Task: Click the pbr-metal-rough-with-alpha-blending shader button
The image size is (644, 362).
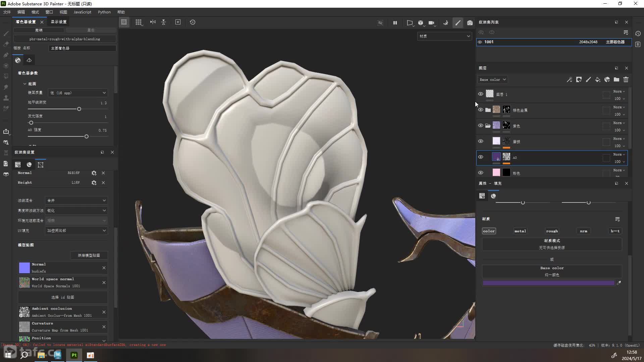Action: point(65,39)
